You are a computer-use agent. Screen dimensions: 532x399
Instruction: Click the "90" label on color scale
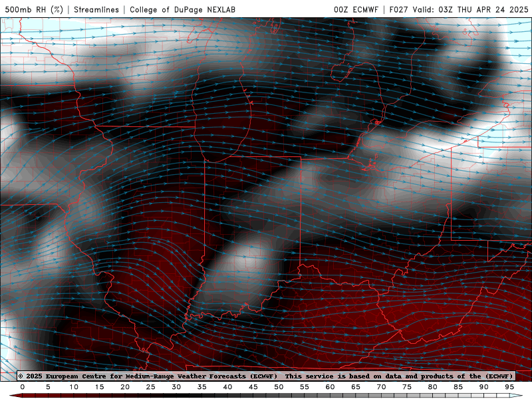(484, 387)
